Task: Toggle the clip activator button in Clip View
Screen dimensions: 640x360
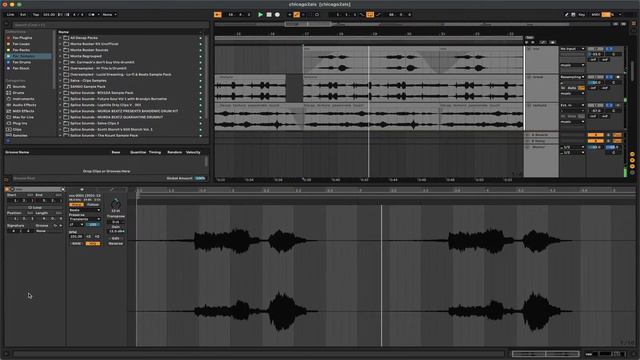Action: click(x=7, y=189)
